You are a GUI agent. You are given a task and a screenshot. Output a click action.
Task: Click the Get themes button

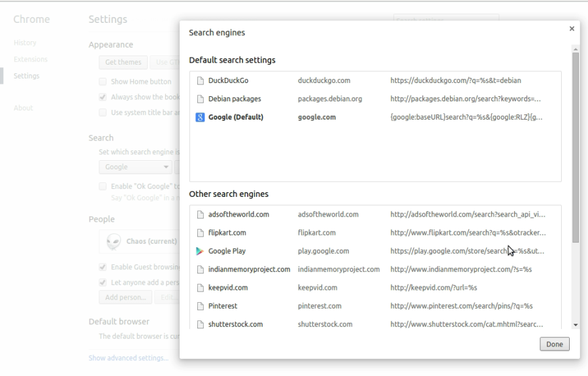coord(123,62)
